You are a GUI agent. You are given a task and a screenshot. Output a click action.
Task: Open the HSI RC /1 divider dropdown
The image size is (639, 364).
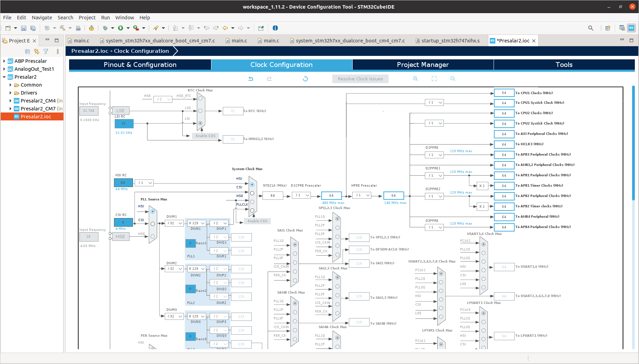[x=144, y=183]
